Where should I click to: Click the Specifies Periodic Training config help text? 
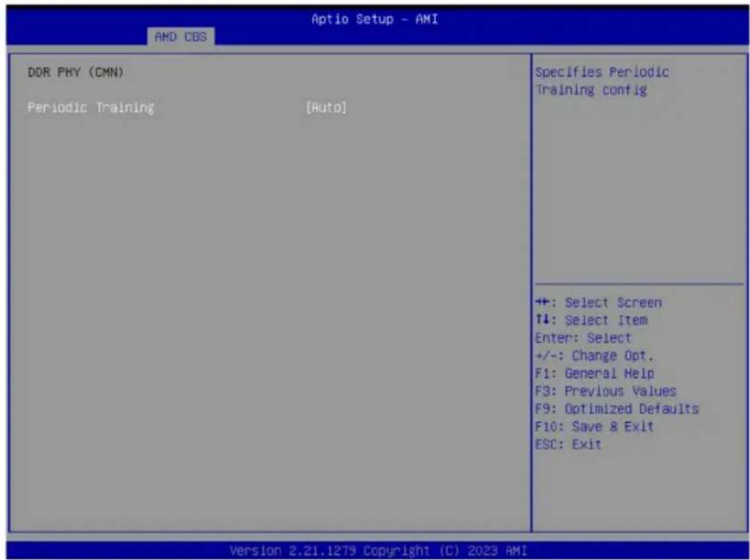coord(602,81)
